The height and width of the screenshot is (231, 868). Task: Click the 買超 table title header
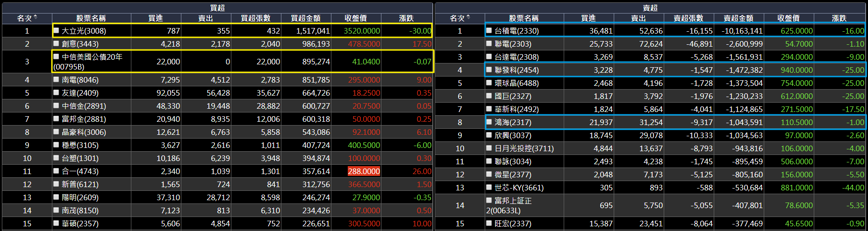(217, 7)
